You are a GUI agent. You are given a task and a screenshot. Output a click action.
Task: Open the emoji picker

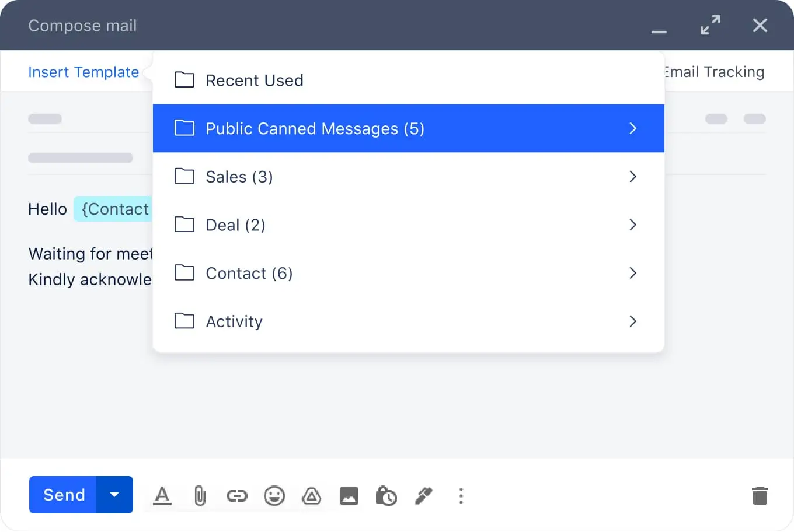pyautogui.click(x=274, y=496)
